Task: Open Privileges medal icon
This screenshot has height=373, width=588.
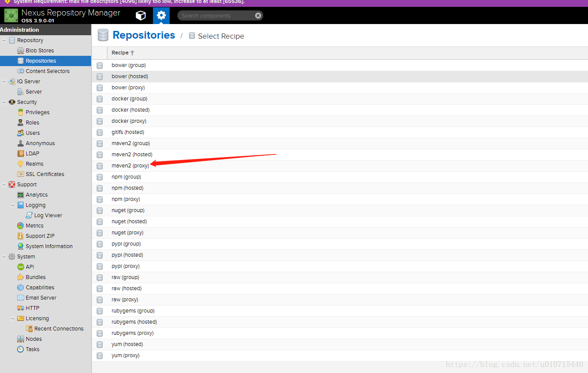Action: click(20, 112)
